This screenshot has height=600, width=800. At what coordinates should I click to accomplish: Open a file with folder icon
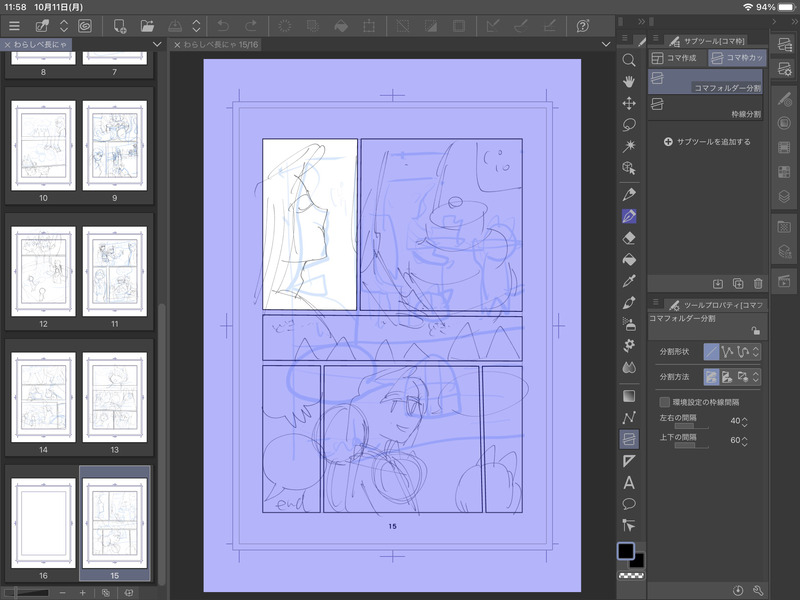pos(147,26)
